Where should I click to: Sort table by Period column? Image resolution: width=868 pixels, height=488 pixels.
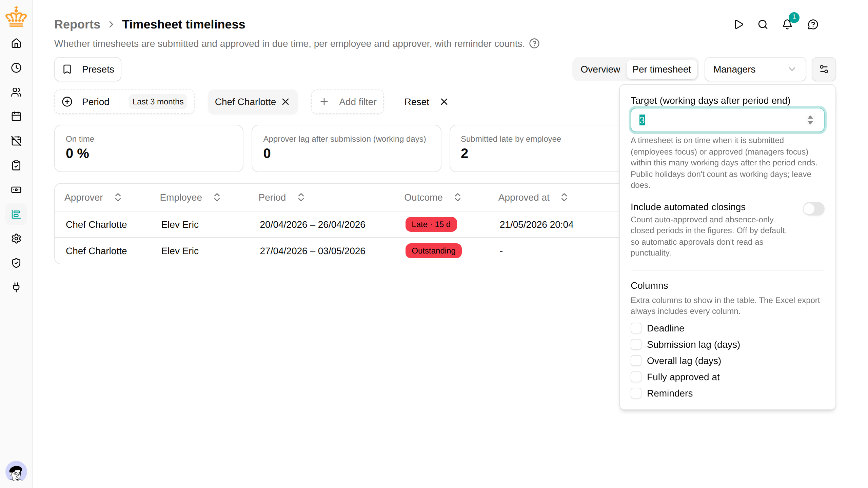pos(281,197)
